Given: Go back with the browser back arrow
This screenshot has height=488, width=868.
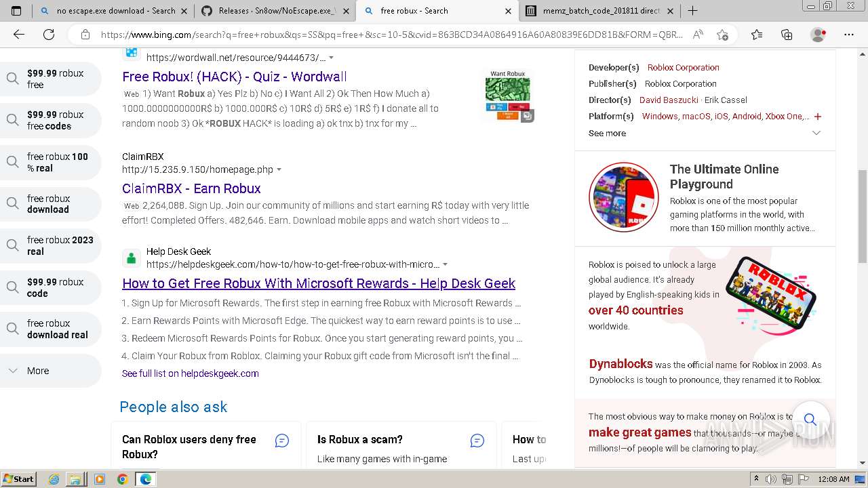Looking at the screenshot, I should tap(19, 35).
